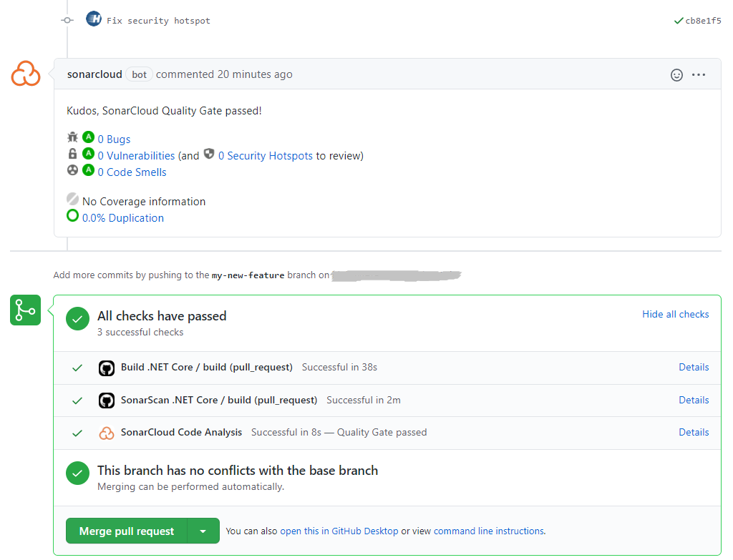The width and height of the screenshot is (733, 560).
Task: Click 'Build .NET Core / build (pull_request)' name
Action: 207,367
